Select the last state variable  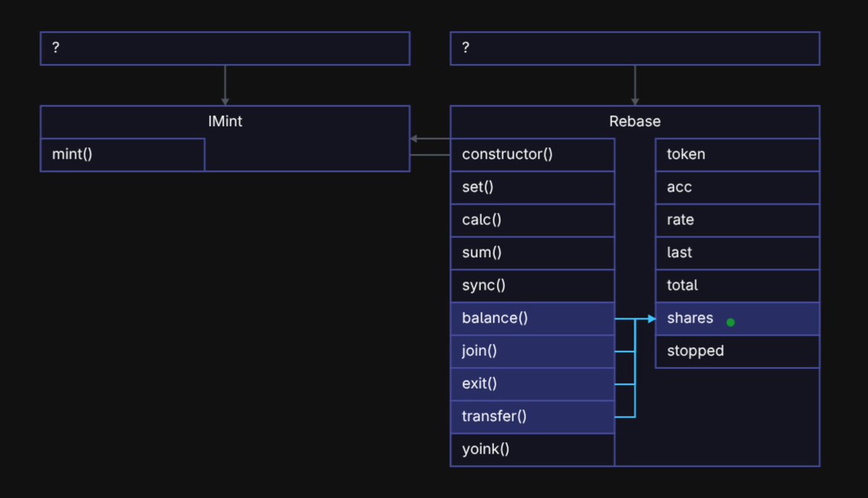coord(737,253)
